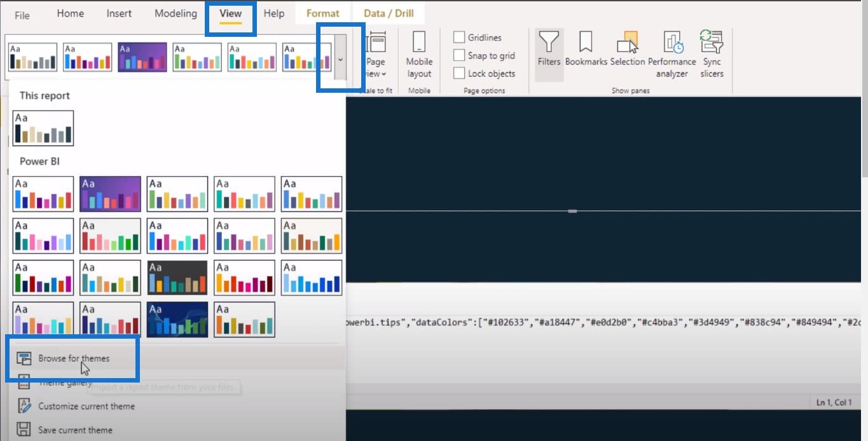Switch to the Home ribbon tab
The height and width of the screenshot is (441, 868).
pos(71,13)
